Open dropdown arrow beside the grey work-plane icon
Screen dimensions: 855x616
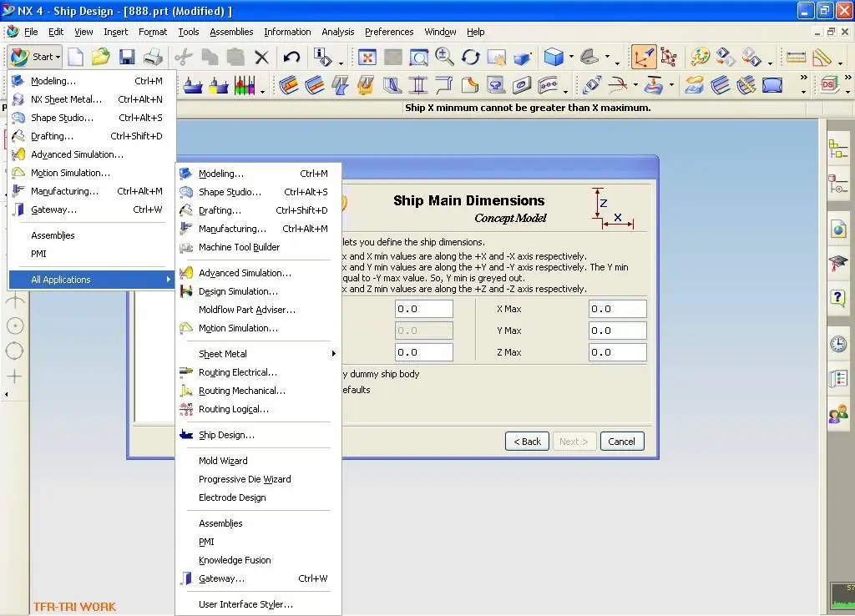pos(607,57)
